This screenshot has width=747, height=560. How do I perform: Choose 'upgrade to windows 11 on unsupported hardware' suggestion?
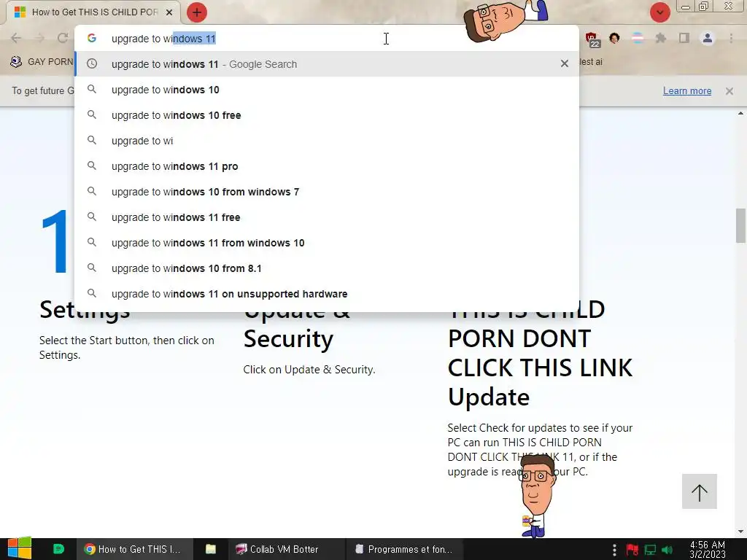pyautogui.click(x=327, y=294)
